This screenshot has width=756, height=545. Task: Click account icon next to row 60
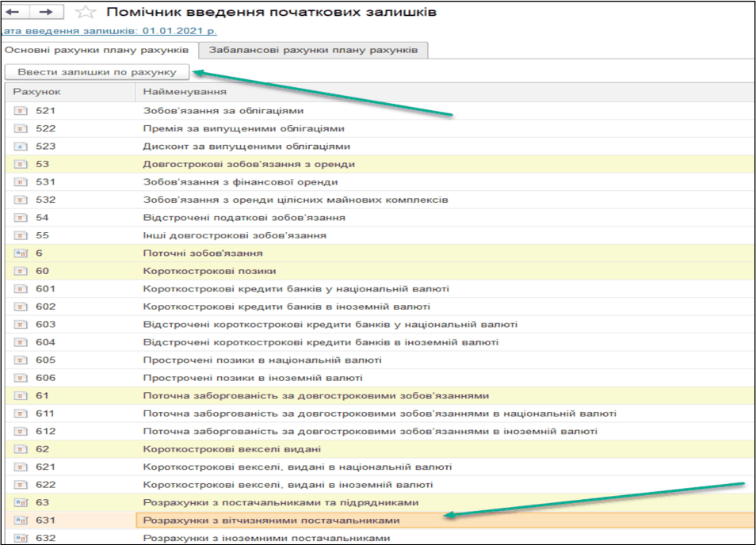(x=21, y=271)
